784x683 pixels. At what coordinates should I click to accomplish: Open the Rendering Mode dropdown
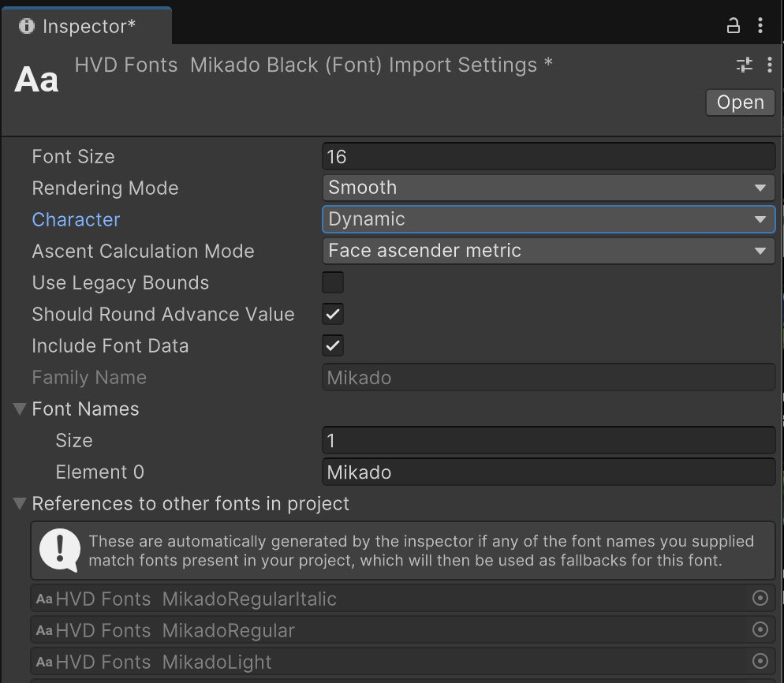point(548,188)
